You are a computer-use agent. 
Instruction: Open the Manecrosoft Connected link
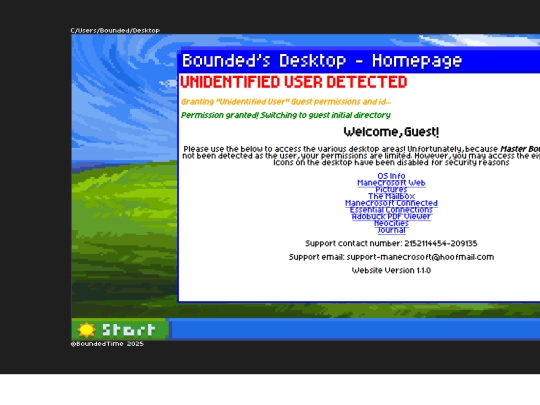coord(391,203)
